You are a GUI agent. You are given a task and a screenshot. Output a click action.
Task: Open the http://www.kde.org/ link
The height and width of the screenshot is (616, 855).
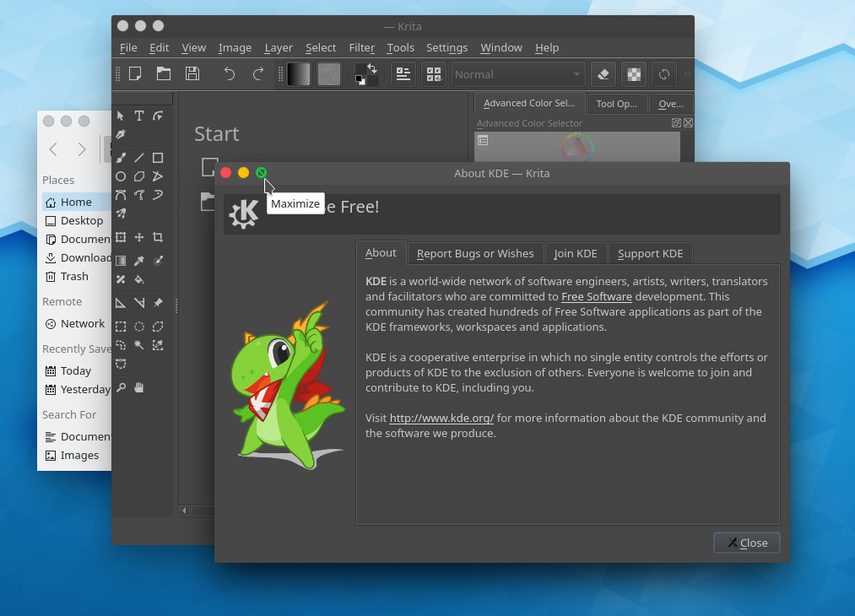441,418
